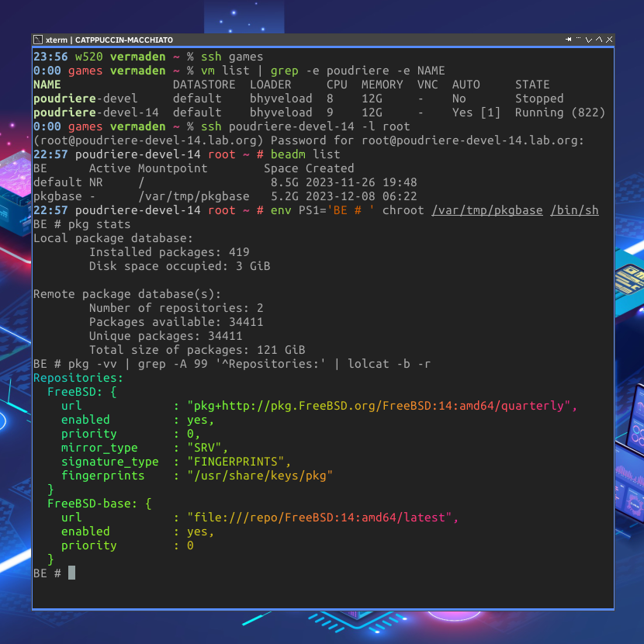Click the upward chevron title bar button
Image resolution: width=644 pixels, height=644 pixels.
[599, 40]
